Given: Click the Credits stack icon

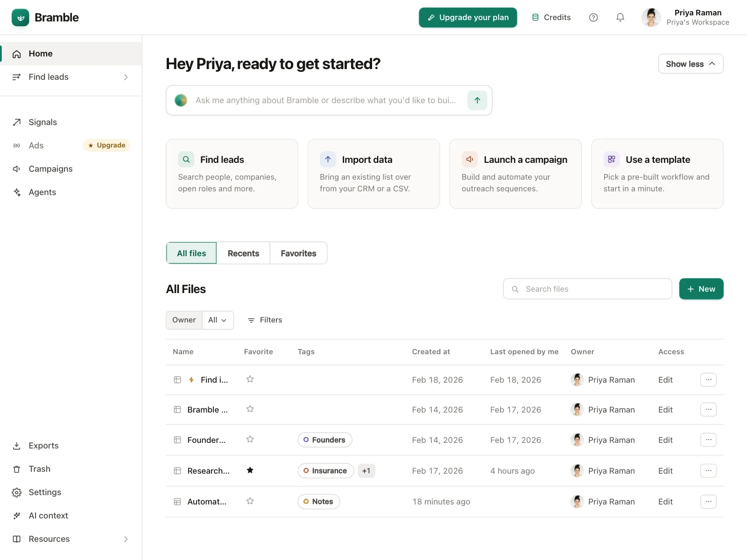Looking at the screenshot, I should pos(536,17).
